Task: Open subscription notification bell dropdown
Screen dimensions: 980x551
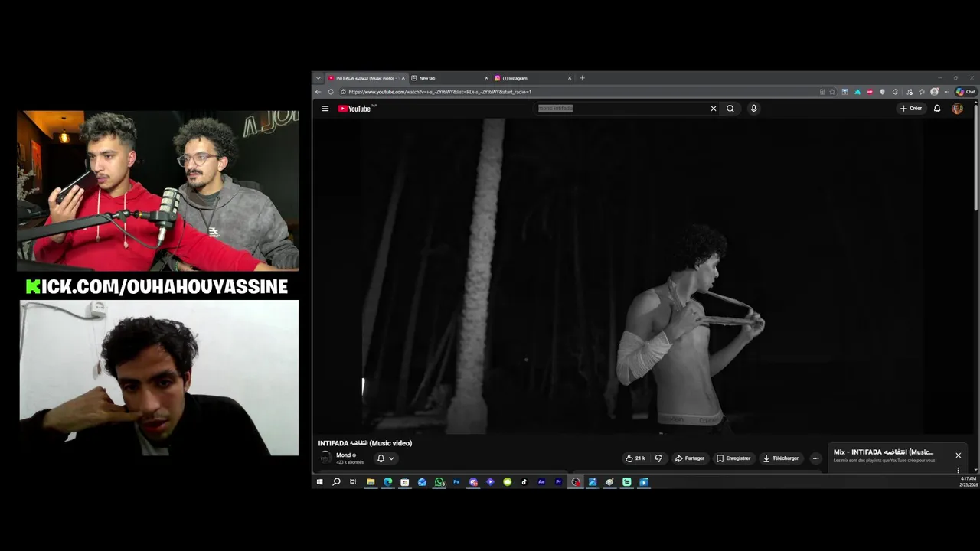Action: click(385, 458)
